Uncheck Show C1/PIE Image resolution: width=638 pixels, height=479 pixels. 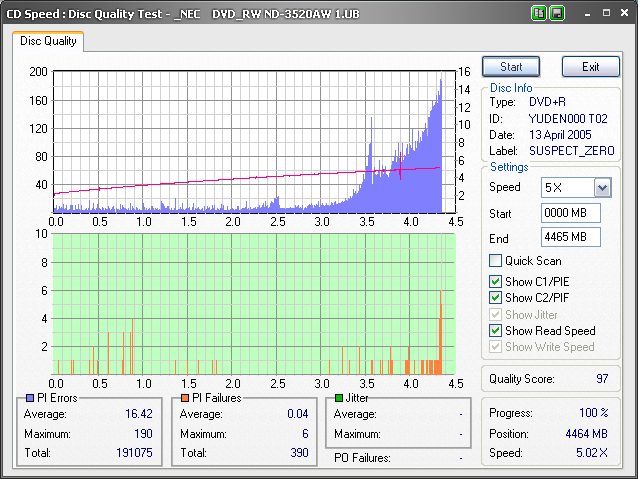tap(495, 281)
